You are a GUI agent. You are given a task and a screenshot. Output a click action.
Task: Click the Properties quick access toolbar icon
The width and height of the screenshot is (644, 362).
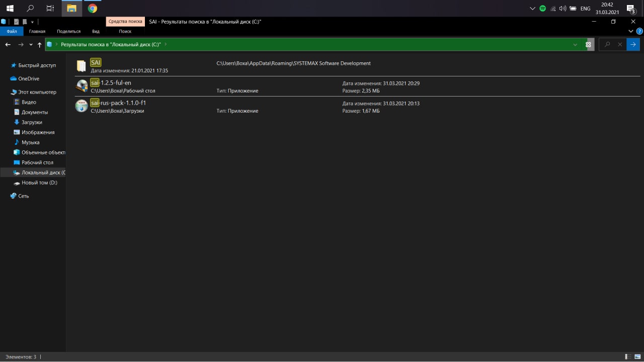click(x=16, y=22)
